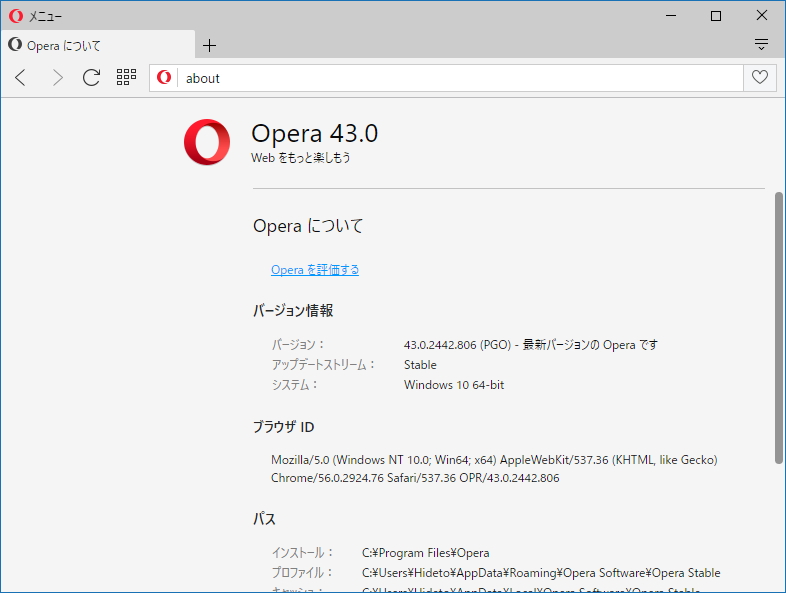Viewport: 786px width, 593px height.
Task: Click the 'パス' heading
Action: tap(264, 519)
